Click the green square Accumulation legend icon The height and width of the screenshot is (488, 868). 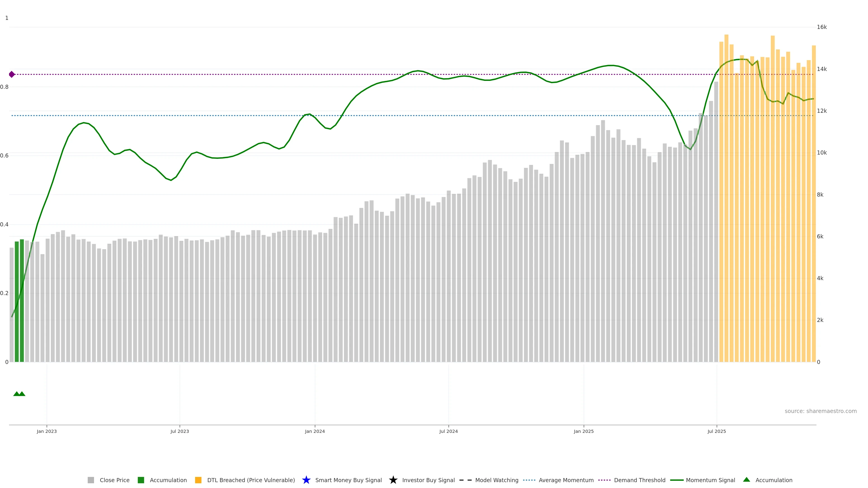[141, 480]
